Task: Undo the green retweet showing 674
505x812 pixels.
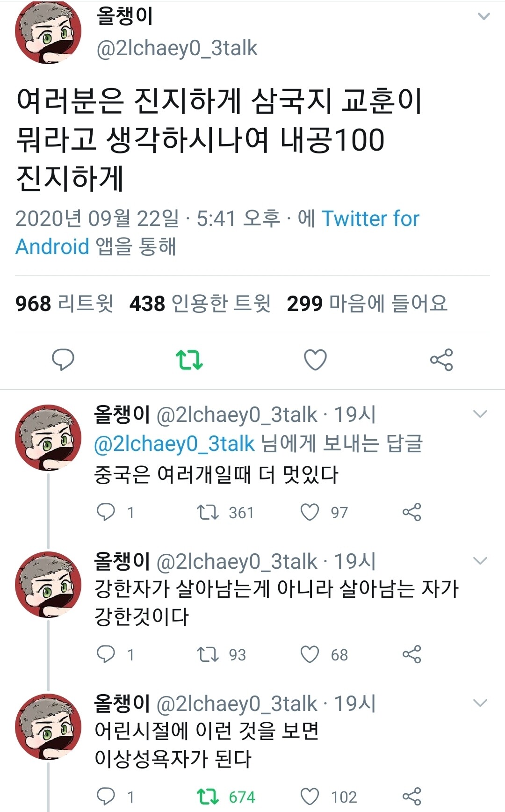Action: 208,797
